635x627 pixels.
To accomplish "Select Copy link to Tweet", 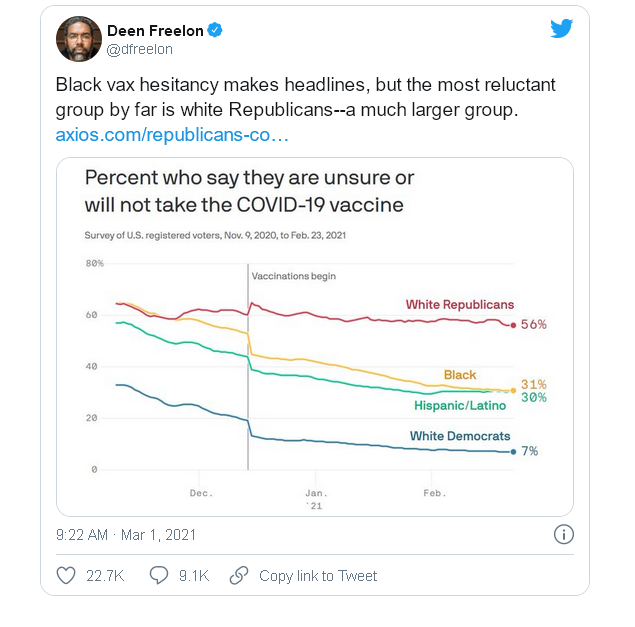I will tap(318, 575).
